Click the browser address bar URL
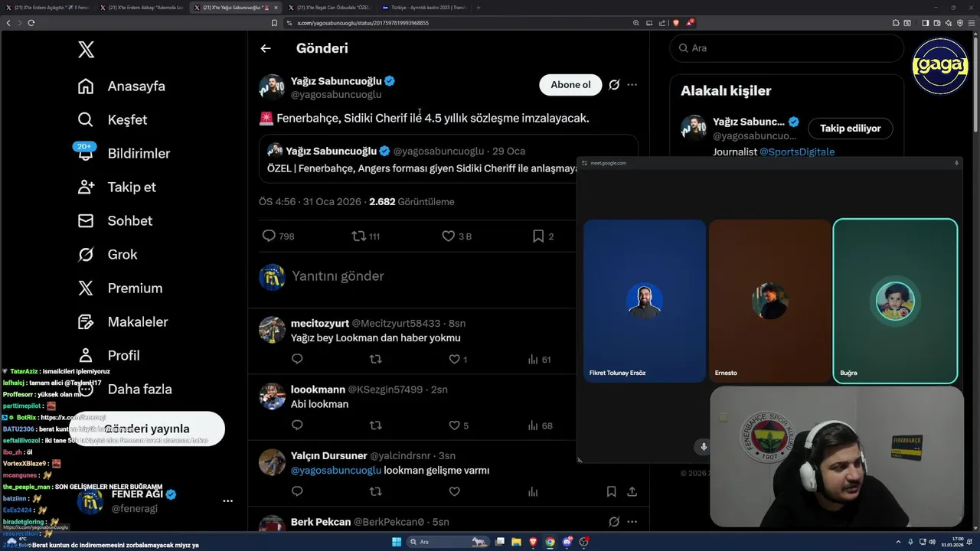This screenshot has height=551, width=980. 363,23
